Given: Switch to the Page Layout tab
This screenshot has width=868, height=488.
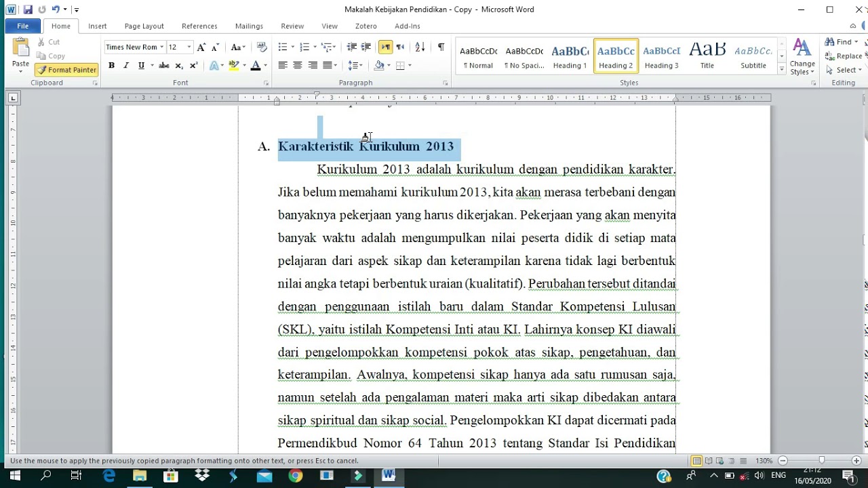Looking at the screenshot, I should click(x=144, y=26).
